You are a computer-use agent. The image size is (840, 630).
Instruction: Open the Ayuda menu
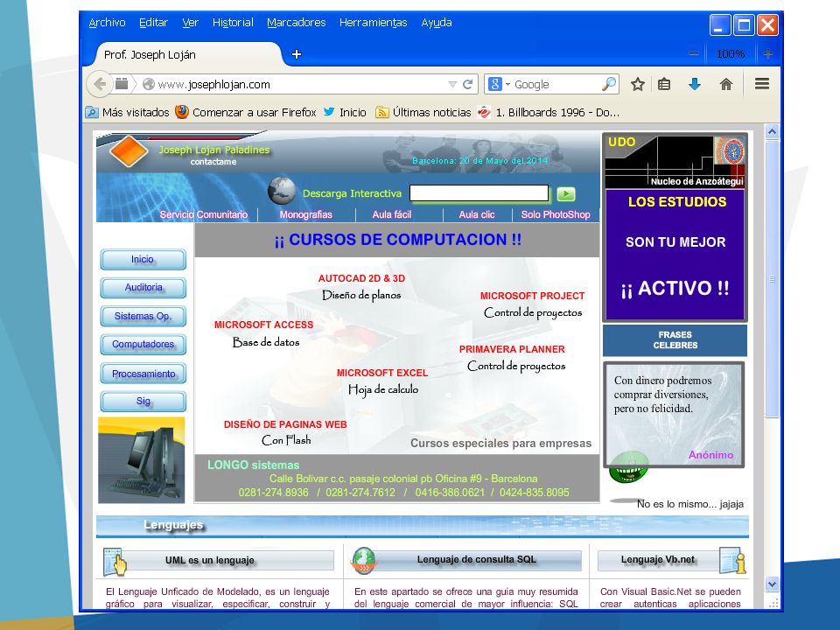(437, 23)
